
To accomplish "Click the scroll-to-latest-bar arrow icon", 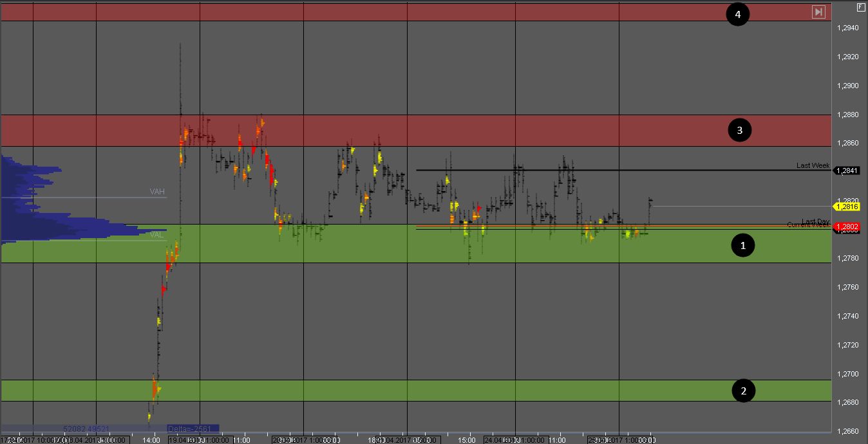I will point(818,12).
